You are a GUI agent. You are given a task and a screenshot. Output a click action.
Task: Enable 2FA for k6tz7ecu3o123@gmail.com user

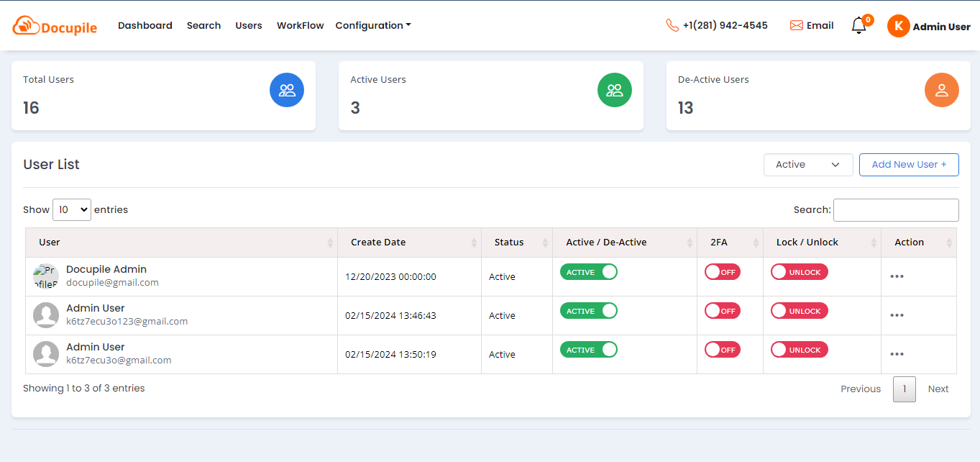(722, 311)
